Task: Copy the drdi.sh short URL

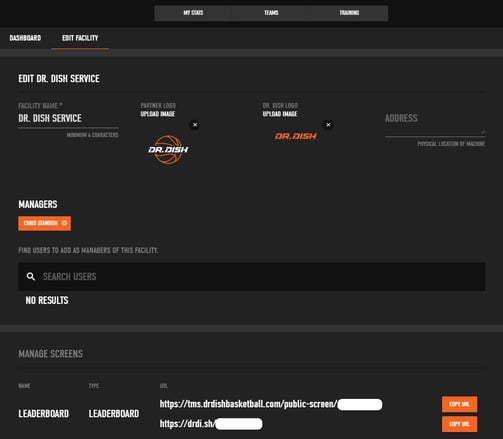Action: 459,424
